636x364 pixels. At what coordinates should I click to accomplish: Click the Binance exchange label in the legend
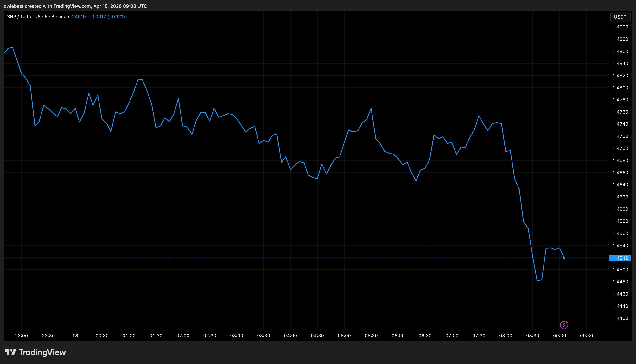pyautogui.click(x=60, y=16)
